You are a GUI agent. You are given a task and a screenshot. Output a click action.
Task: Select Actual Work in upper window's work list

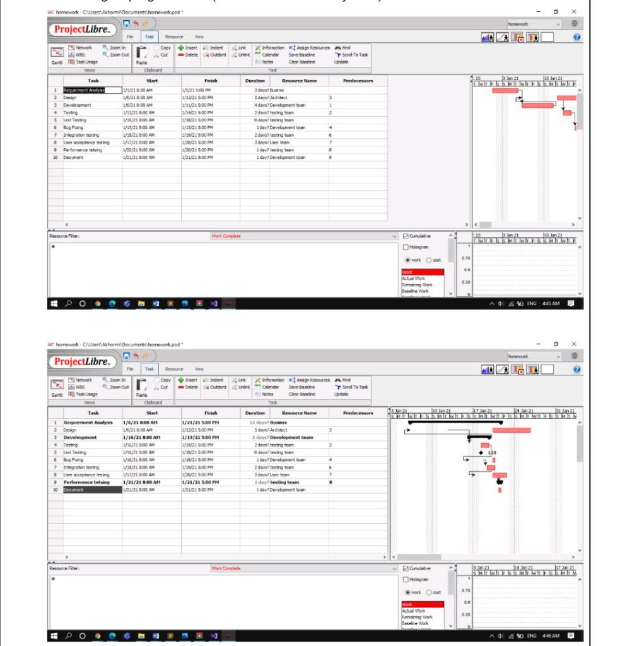[413, 278]
